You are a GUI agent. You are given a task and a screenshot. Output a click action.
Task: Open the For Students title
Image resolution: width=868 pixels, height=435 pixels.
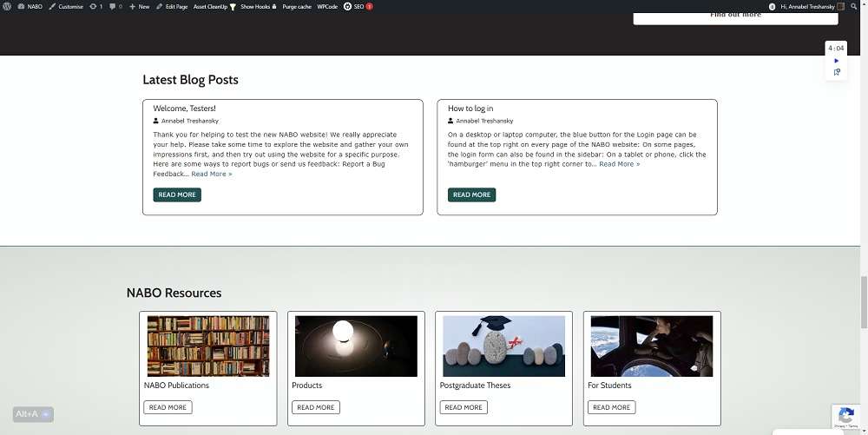[609, 386]
